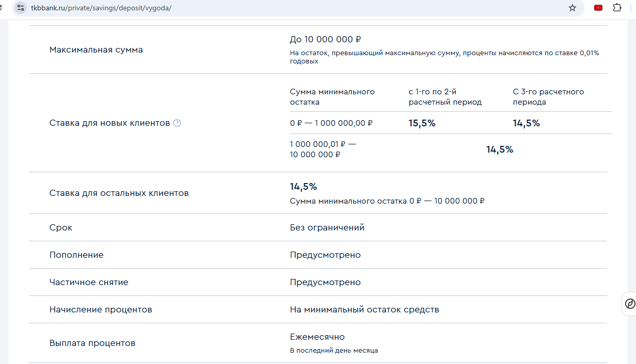This screenshot has width=636, height=364.
Task: Open the site information icon in address bar
Action: click(x=21, y=8)
